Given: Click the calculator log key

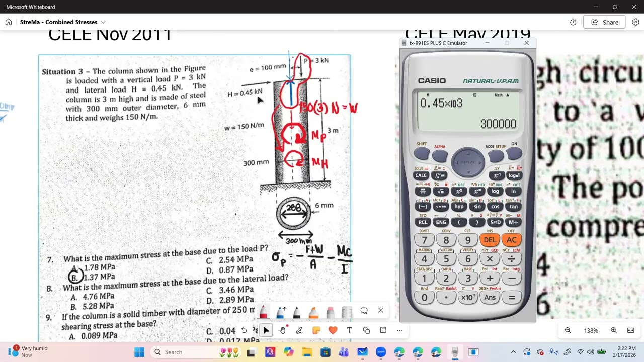Looking at the screenshot, I should click(x=495, y=191).
